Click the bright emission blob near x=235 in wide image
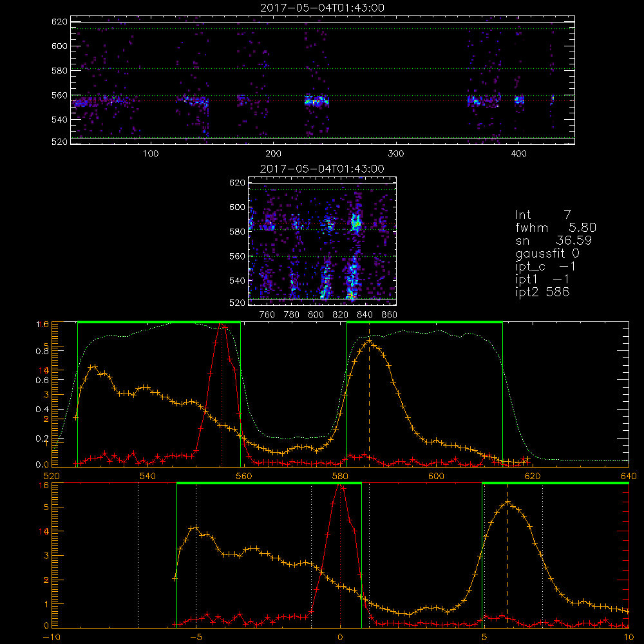The height and width of the screenshot is (644, 644). 316,100
